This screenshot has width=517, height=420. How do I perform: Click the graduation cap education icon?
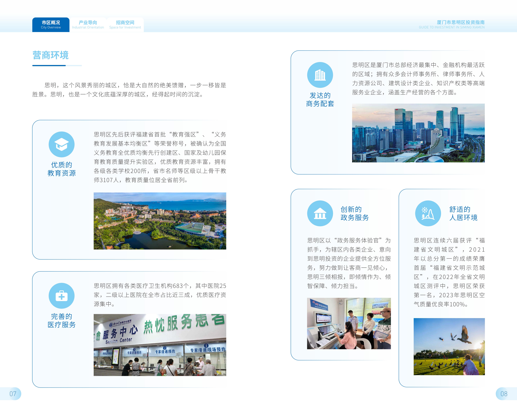(x=61, y=144)
